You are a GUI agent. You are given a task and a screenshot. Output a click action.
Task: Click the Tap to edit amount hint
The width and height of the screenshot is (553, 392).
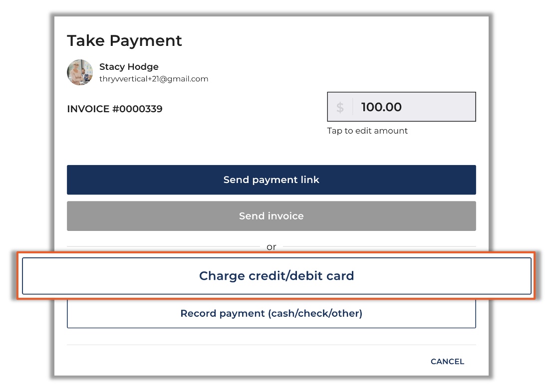[367, 131]
